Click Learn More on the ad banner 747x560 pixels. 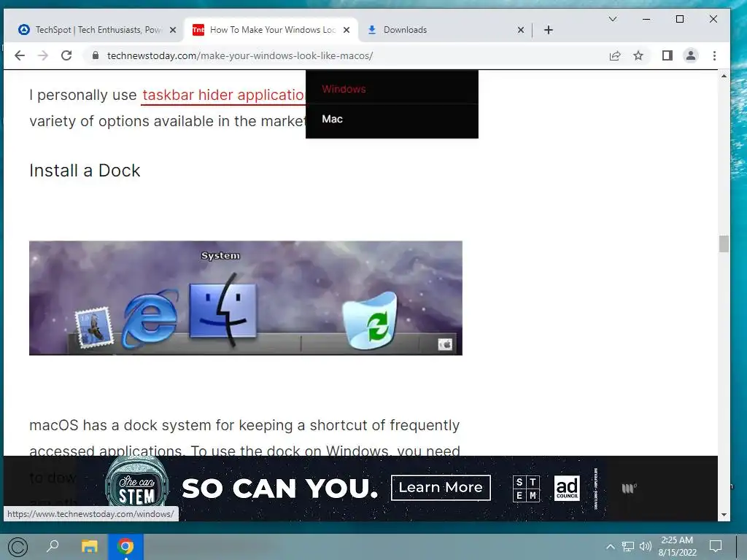441,488
